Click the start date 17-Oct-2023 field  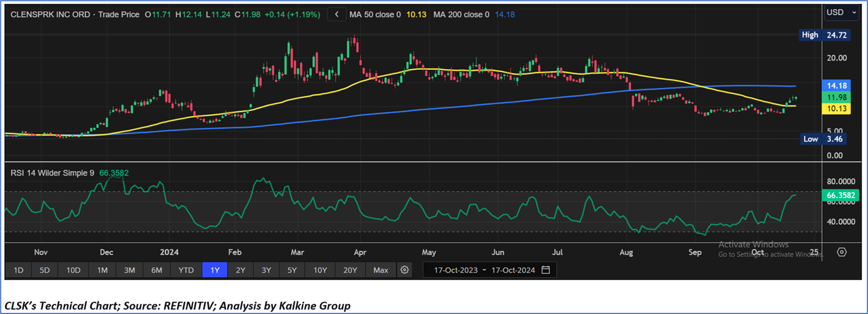pyautogui.click(x=456, y=270)
